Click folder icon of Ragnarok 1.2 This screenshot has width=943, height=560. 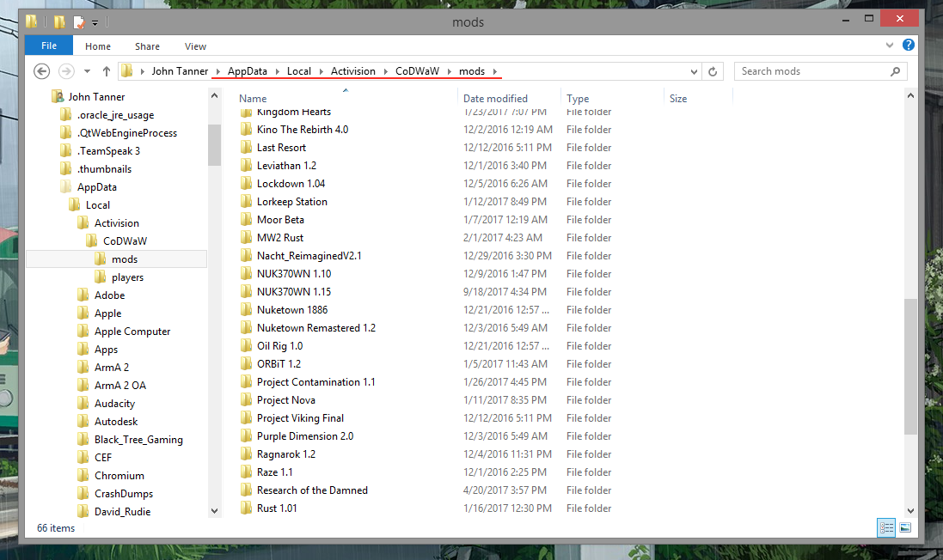click(x=246, y=453)
